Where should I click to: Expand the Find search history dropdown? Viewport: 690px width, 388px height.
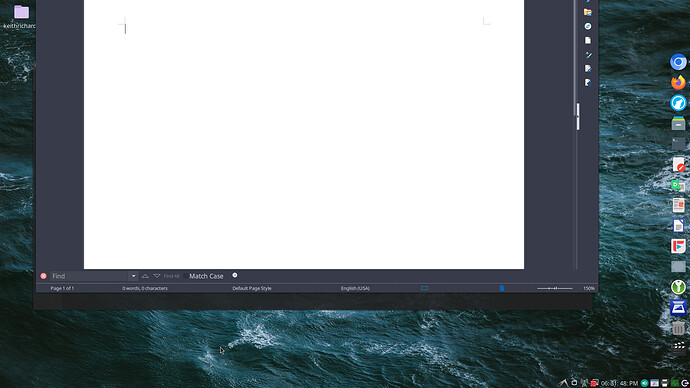(x=133, y=276)
